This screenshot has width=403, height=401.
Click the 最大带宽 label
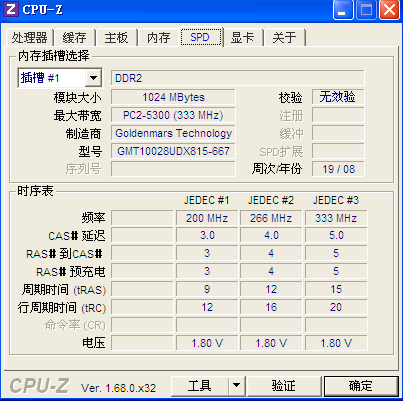tap(77, 116)
